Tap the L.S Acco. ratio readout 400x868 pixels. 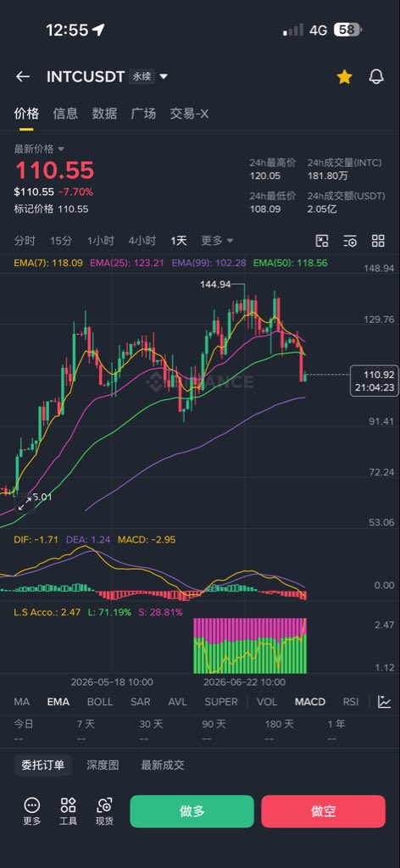click(x=47, y=612)
